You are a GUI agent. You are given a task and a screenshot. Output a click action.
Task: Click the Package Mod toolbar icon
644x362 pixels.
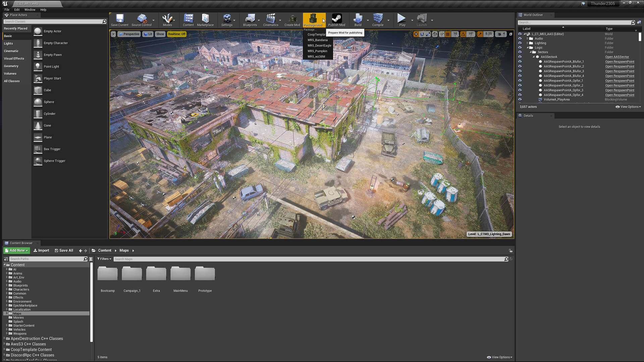313,20
